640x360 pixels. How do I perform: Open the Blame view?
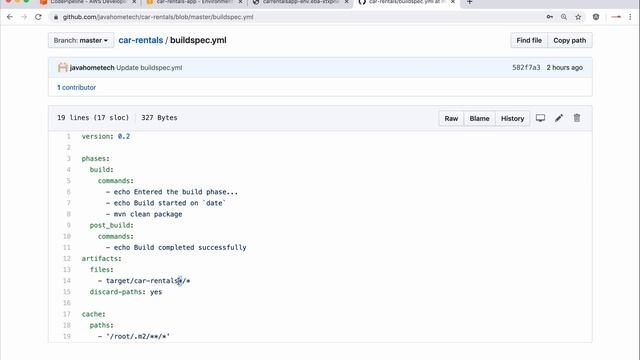click(479, 118)
